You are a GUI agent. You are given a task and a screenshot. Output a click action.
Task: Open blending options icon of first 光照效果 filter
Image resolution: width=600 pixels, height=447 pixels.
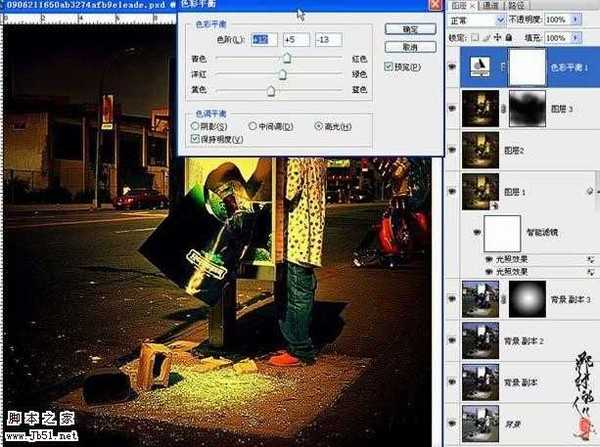point(590,258)
